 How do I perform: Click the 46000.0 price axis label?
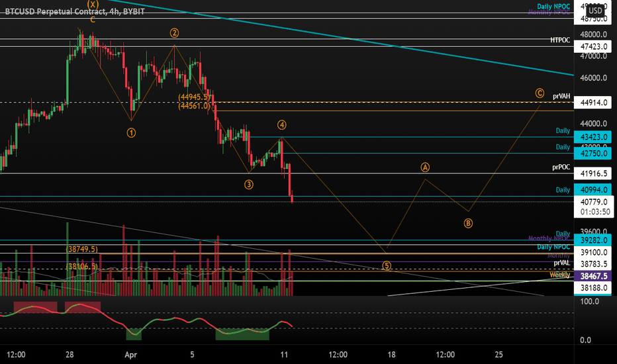click(x=593, y=78)
